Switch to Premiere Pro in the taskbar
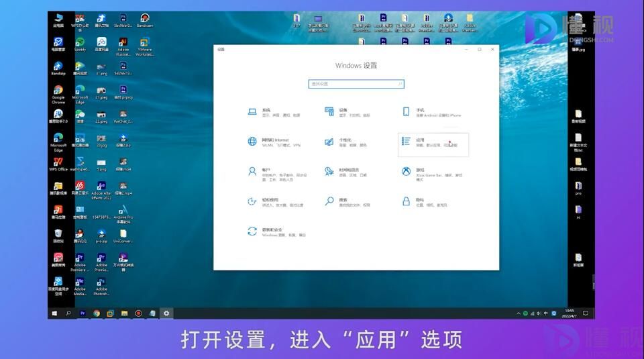Viewport: 644px width, 359px height. click(x=83, y=313)
